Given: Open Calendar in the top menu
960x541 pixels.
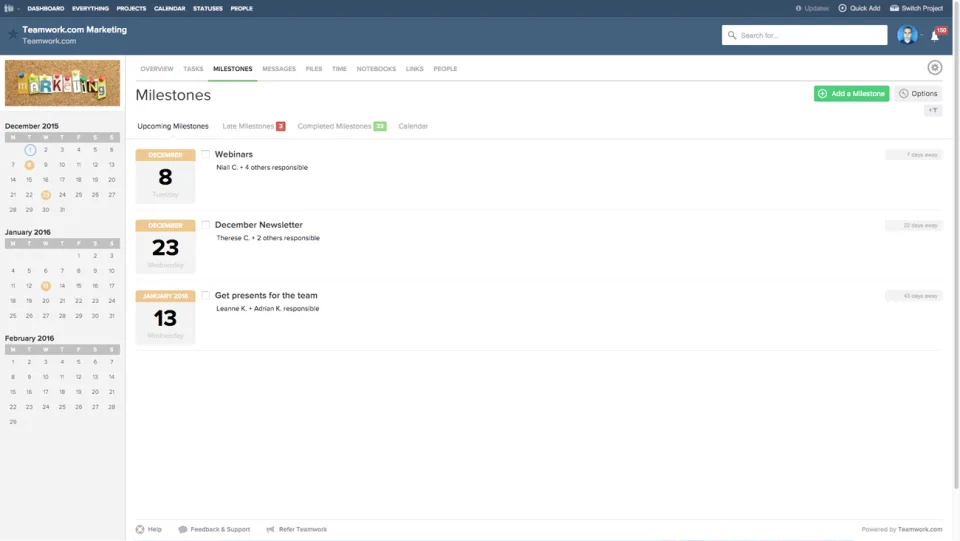Looking at the screenshot, I should click(170, 9).
